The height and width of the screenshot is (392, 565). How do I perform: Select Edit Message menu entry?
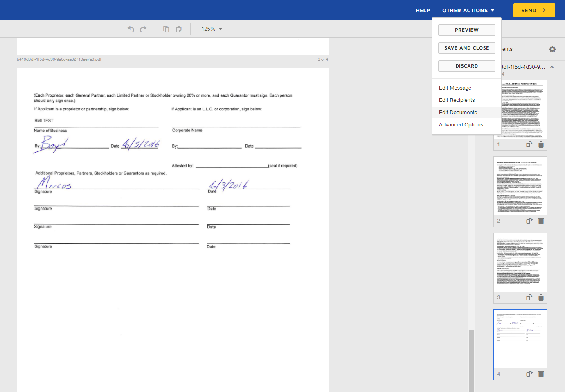pos(466,88)
